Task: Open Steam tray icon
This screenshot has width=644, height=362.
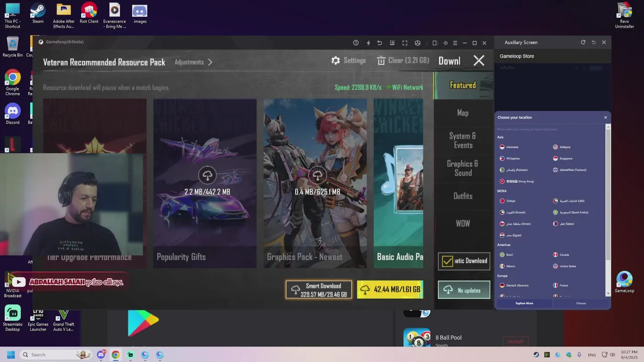Action: point(536,354)
